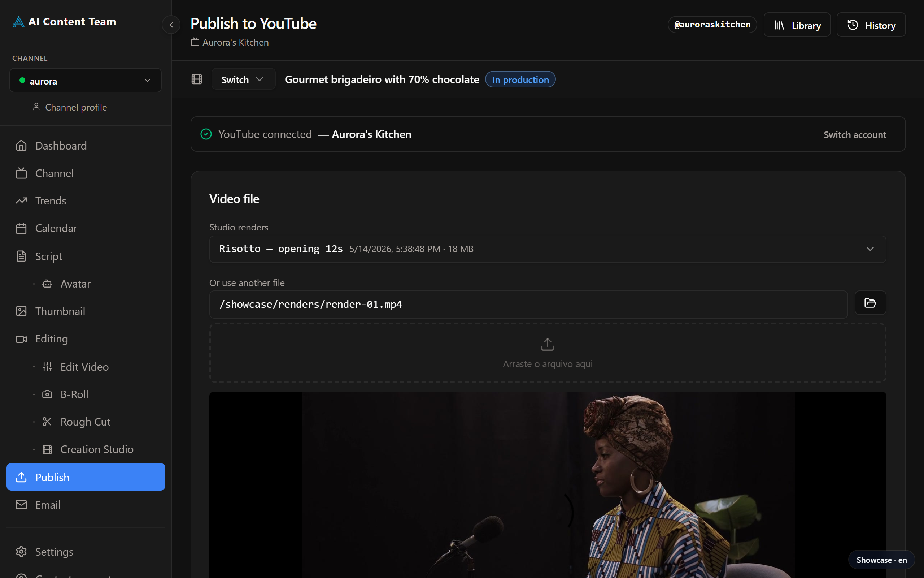
Task: Open the Email page
Action: pos(86,505)
